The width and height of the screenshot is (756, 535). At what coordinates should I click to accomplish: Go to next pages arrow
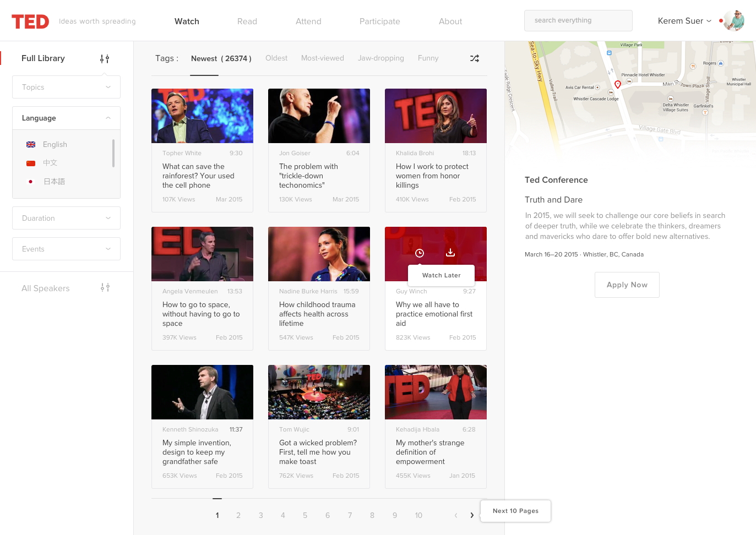click(x=472, y=515)
